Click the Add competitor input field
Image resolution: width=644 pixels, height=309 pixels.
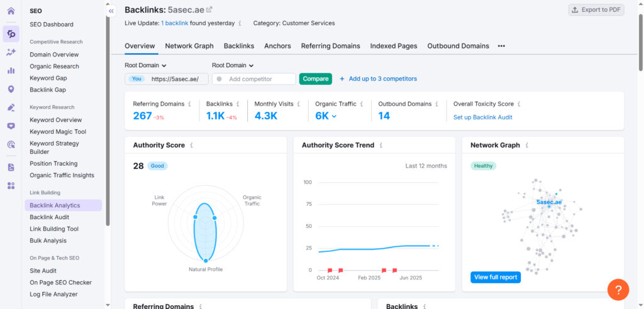[x=254, y=79]
